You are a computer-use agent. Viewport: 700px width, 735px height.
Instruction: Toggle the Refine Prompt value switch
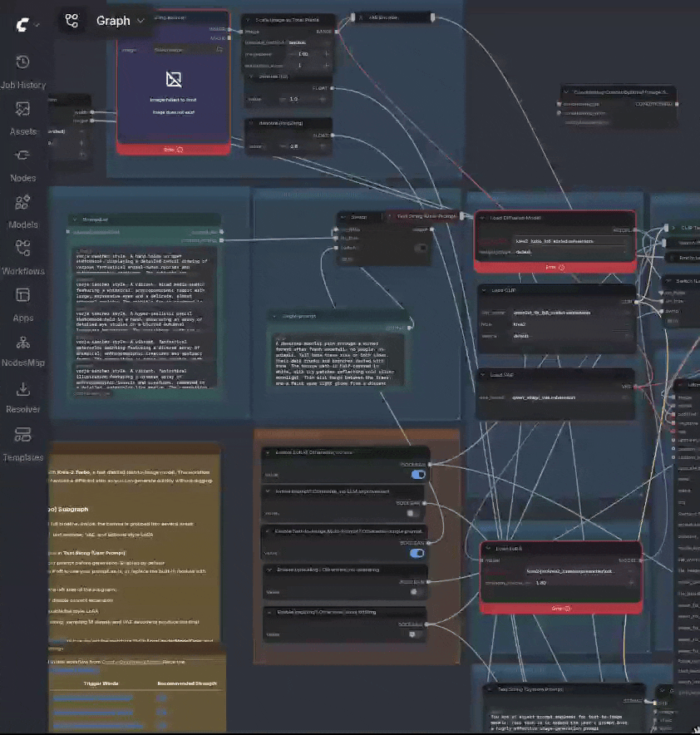pos(413,513)
